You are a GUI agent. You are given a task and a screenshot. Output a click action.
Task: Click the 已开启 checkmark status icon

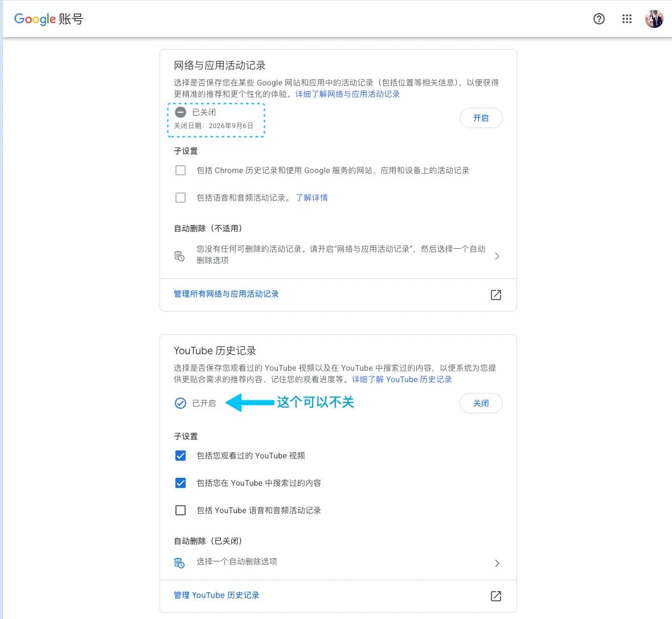pyautogui.click(x=181, y=403)
